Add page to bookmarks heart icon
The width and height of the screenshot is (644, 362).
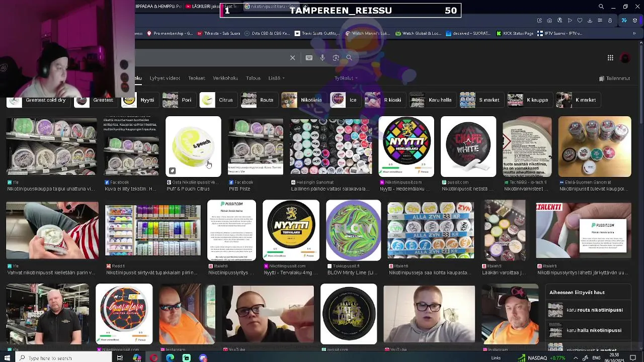pyautogui.click(x=580, y=21)
